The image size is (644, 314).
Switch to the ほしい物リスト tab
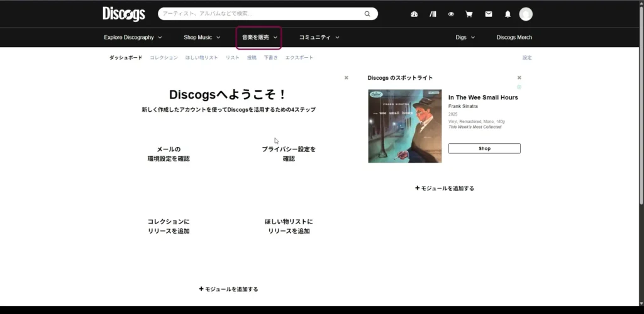[201, 58]
